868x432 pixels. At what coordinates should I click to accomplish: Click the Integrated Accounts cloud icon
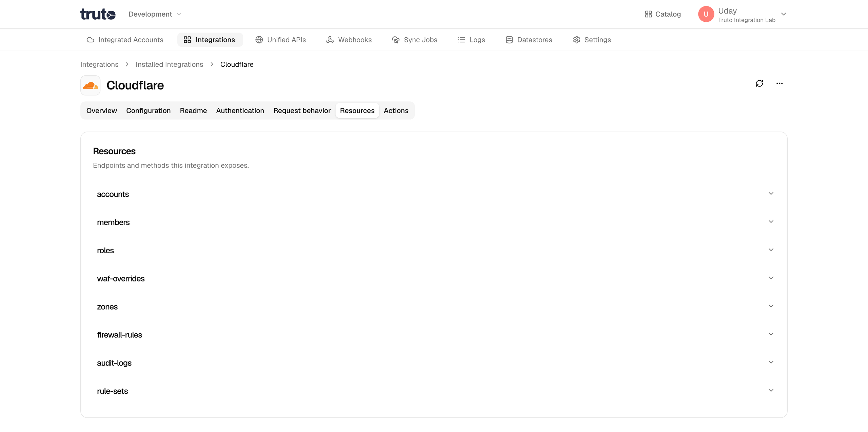click(90, 40)
